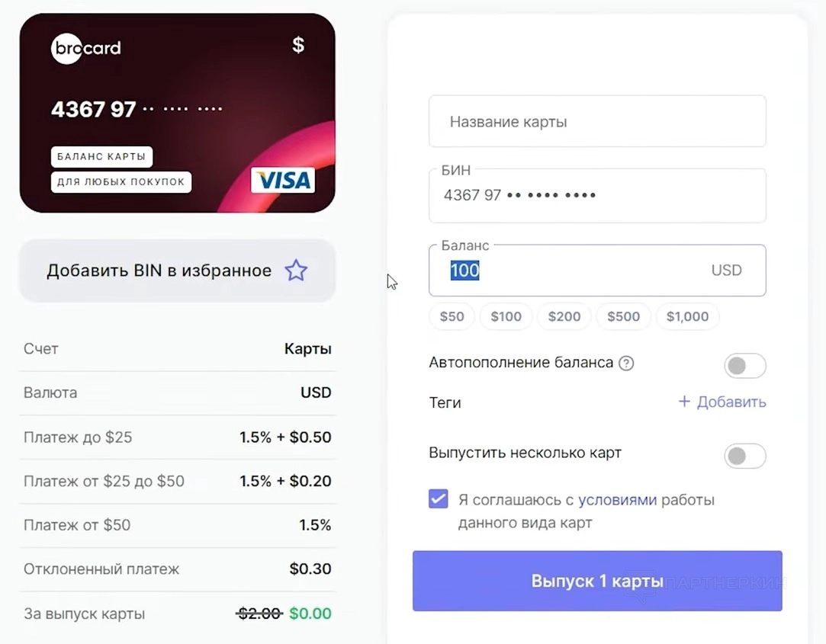Click the БАЛАНС КАРТЫ badge on card

click(101, 156)
